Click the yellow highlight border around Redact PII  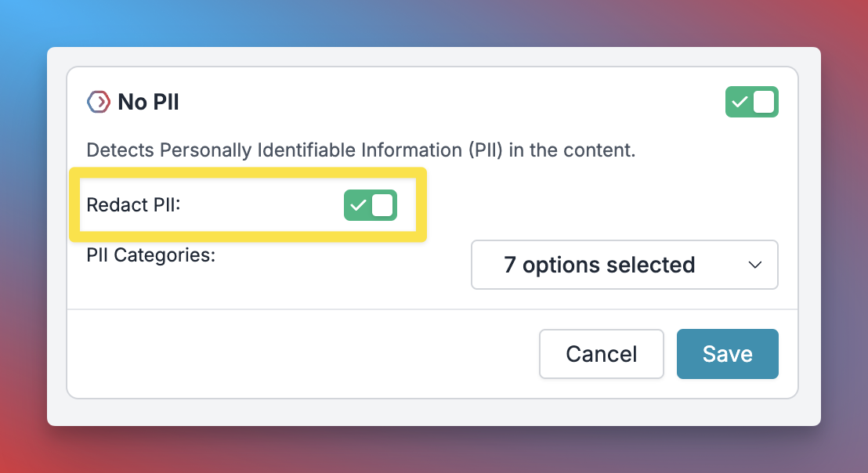248,172
